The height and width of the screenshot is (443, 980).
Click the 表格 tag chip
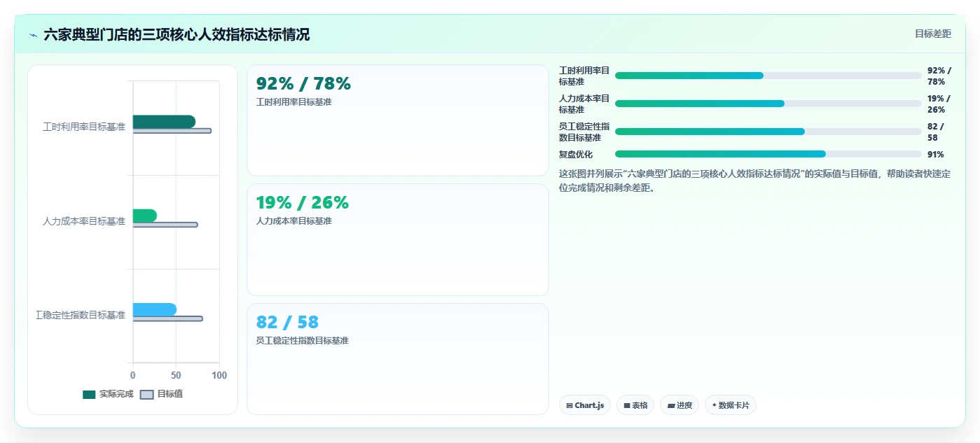(x=635, y=405)
